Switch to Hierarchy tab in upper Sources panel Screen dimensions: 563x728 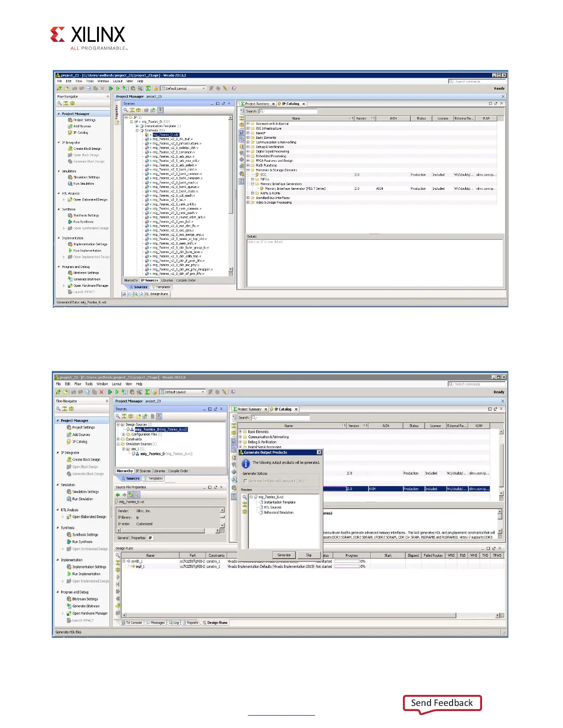[x=131, y=280]
